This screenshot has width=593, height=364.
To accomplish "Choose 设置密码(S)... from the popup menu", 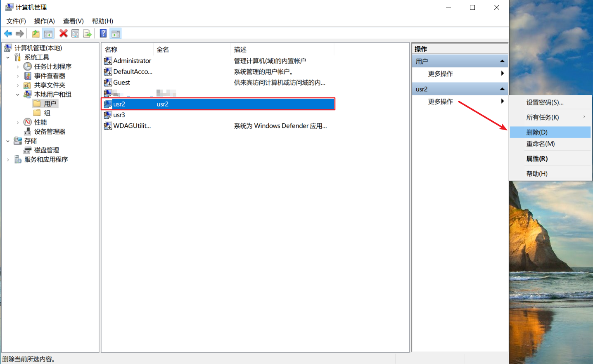I will tap(550, 102).
